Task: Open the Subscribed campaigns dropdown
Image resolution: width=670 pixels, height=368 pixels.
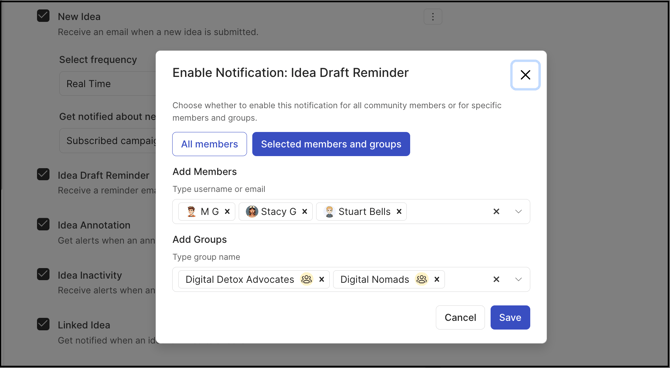Action: click(x=107, y=141)
